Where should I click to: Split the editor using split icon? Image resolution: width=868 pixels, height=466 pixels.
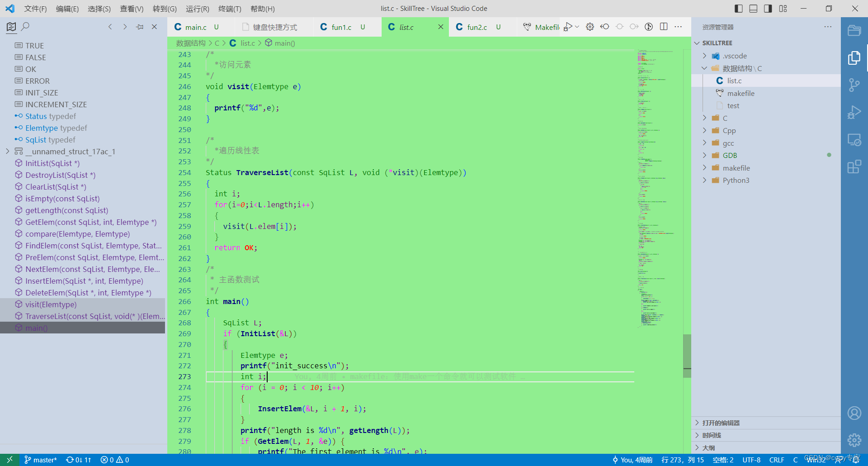coord(663,27)
